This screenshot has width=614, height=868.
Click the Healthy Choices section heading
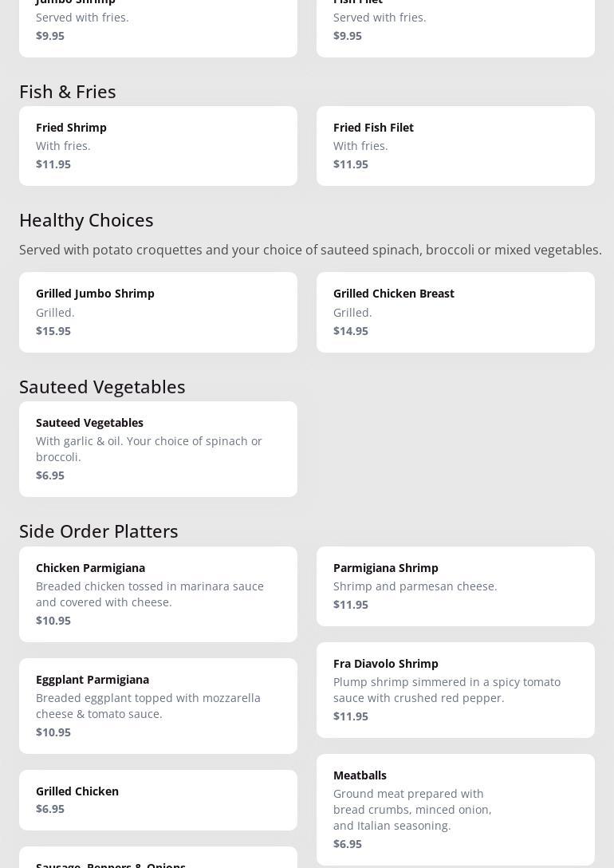tap(86, 220)
